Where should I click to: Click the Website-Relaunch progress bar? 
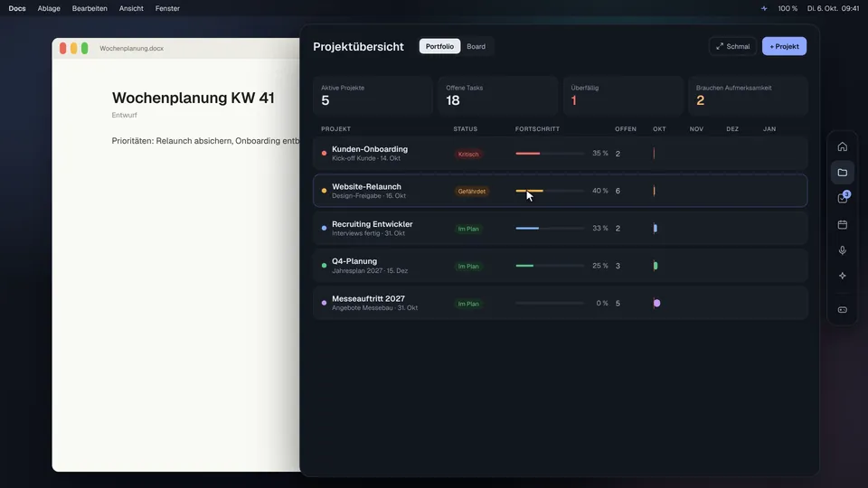point(549,191)
